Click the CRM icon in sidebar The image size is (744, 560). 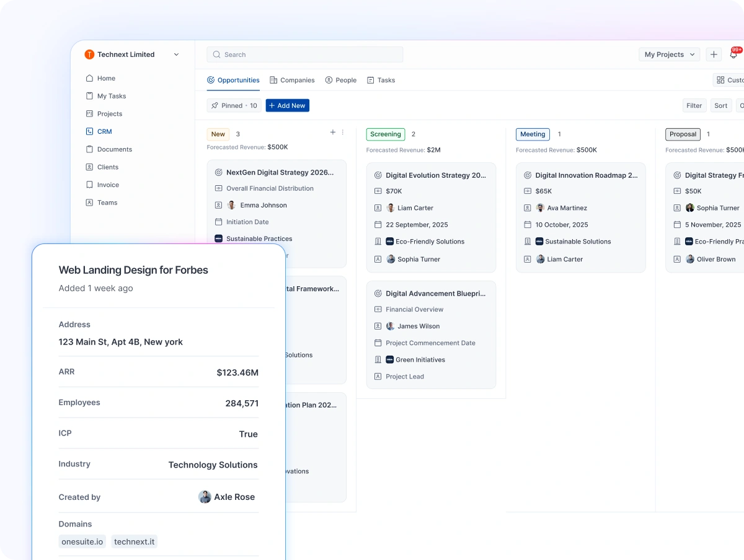pyautogui.click(x=89, y=131)
